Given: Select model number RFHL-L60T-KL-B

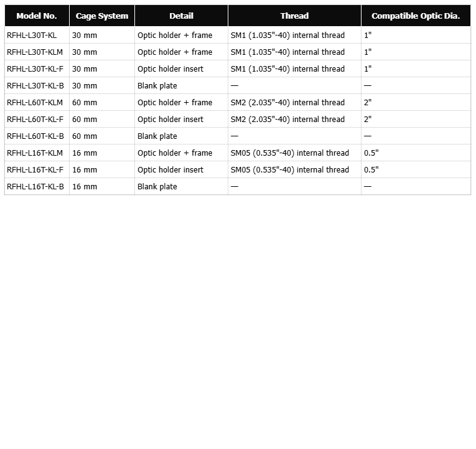Looking at the screenshot, I should click(35, 136).
